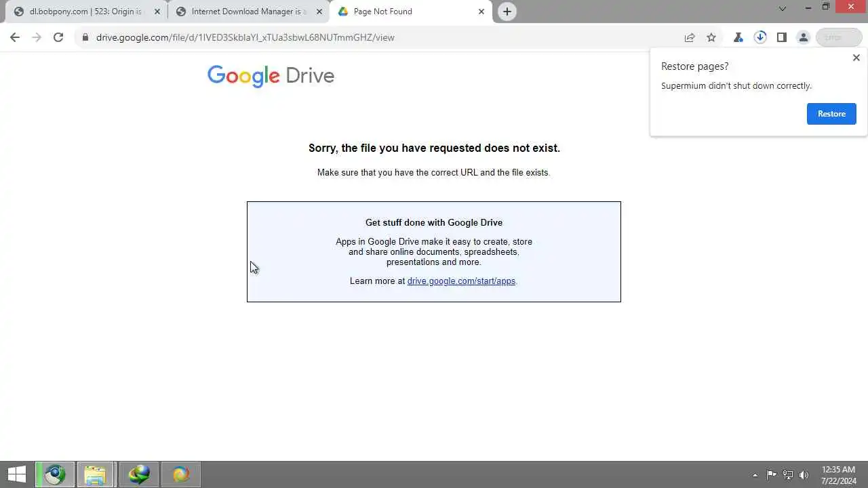Viewport: 868px width, 488px height.
Task: Open the Supermium browser taskbar icon
Action: (x=55, y=474)
